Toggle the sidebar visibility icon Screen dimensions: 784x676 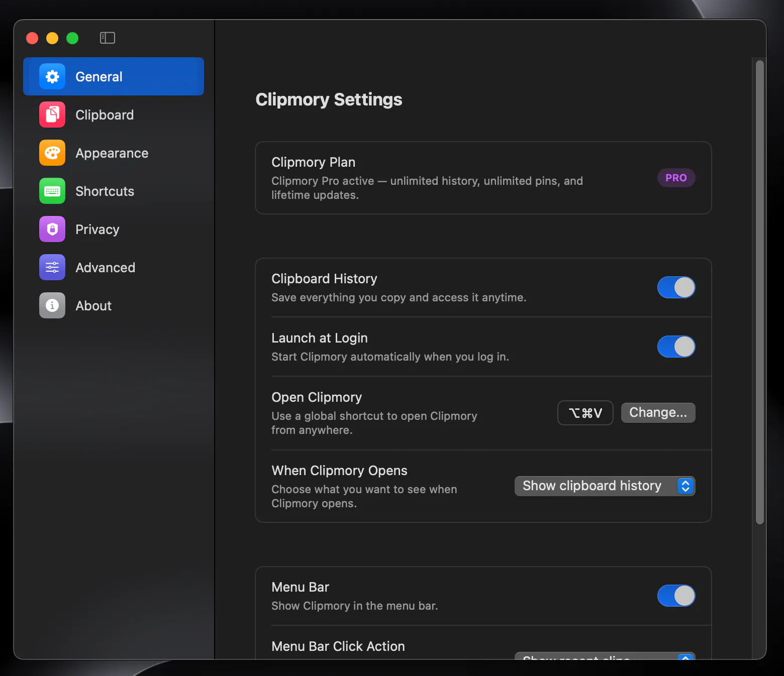(108, 38)
